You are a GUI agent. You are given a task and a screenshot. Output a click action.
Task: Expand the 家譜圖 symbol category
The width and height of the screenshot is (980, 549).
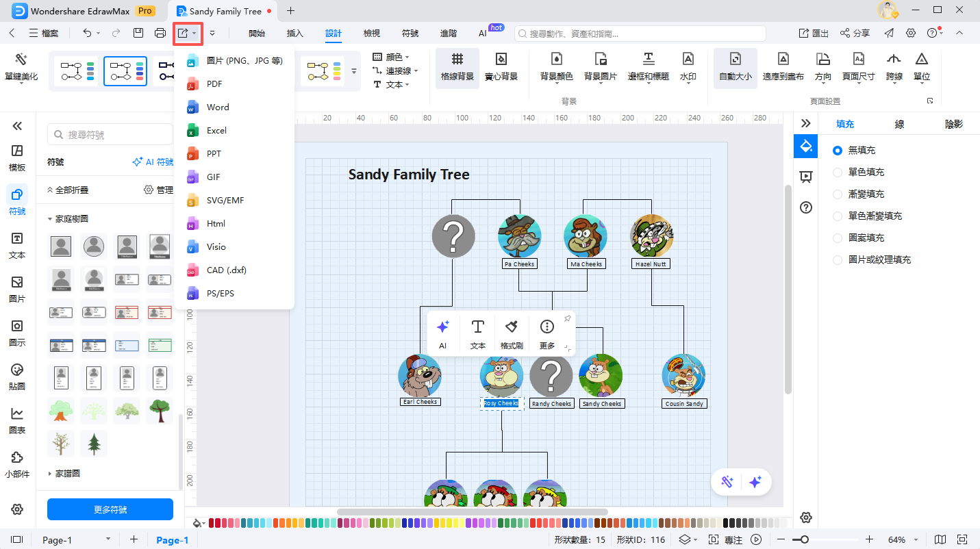(x=68, y=473)
